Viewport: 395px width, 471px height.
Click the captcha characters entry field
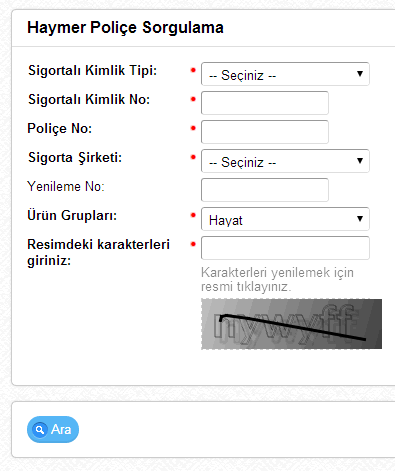285,248
